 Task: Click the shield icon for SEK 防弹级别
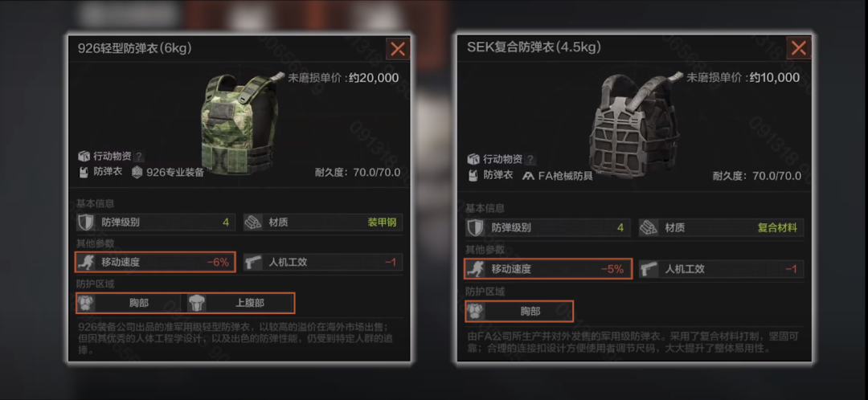click(x=476, y=227)
